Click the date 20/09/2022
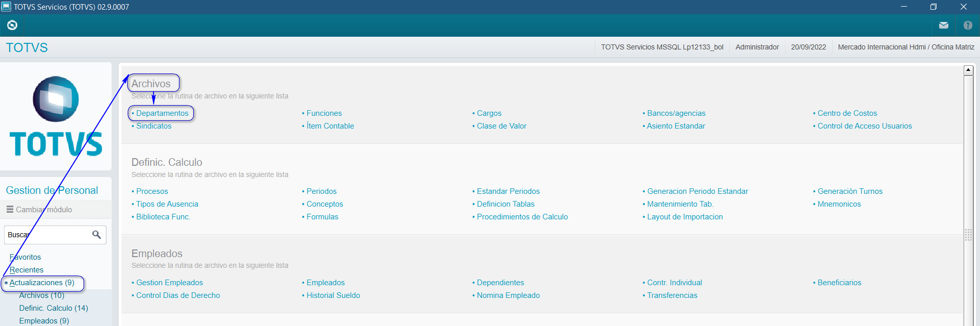The image size is (980, 326). [x=808, y=47]
